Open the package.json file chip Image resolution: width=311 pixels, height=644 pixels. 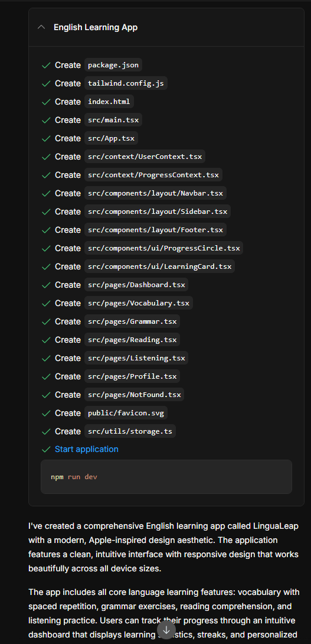[x=113, y=65]
